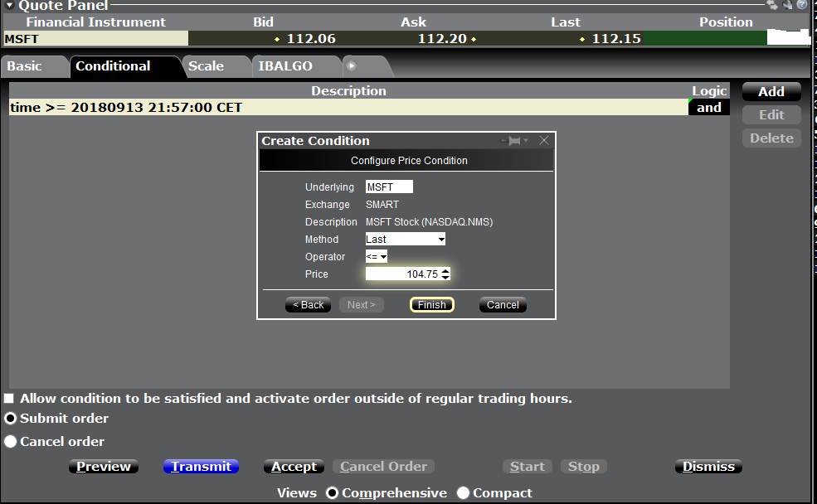Viewport: 817px width, 504px height.
Task: Switch to the IBALGO tab
Action: click(x=296, y=66)
